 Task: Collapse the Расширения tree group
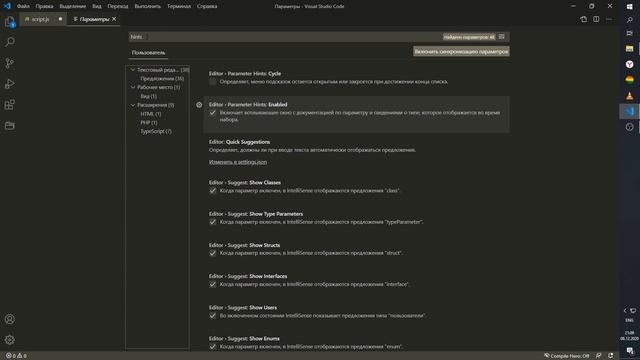pyautogui.click(x=133, y=105)
